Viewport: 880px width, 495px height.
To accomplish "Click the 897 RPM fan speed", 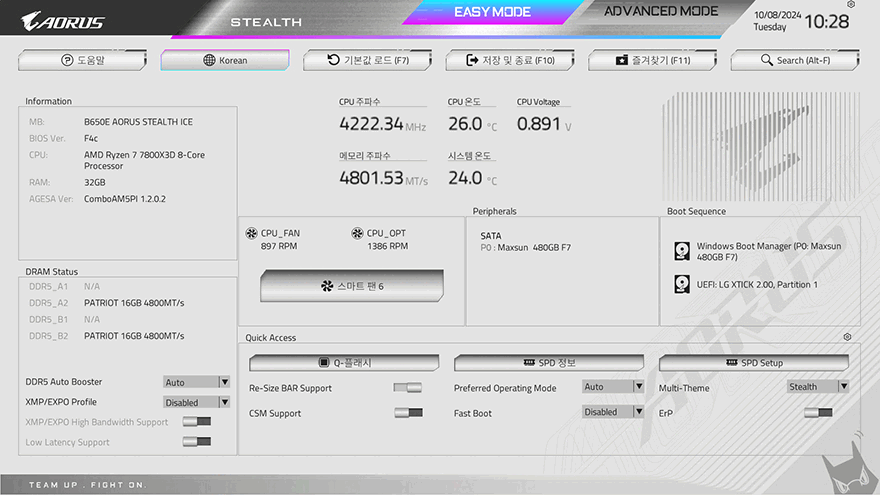I will point(279,246).
